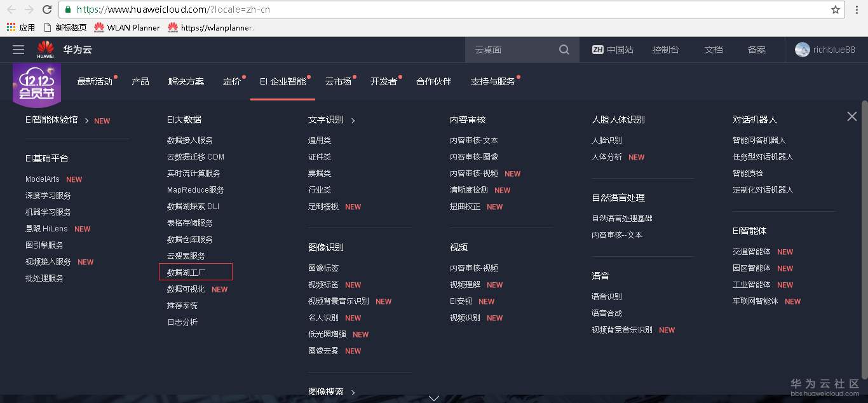Switch region via 中国站 selector
The height and width of the screenshot is (403, 868).
[613, 50]
